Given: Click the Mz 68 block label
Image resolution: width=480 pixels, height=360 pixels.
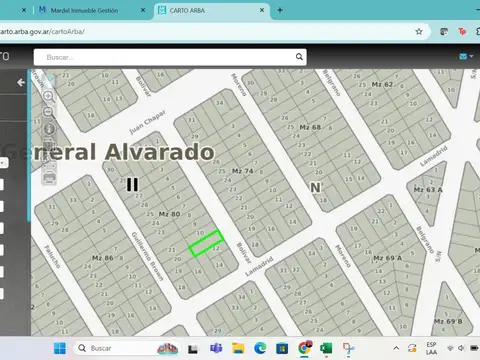Looking at the screenshot, I should [x=310, y=127].
